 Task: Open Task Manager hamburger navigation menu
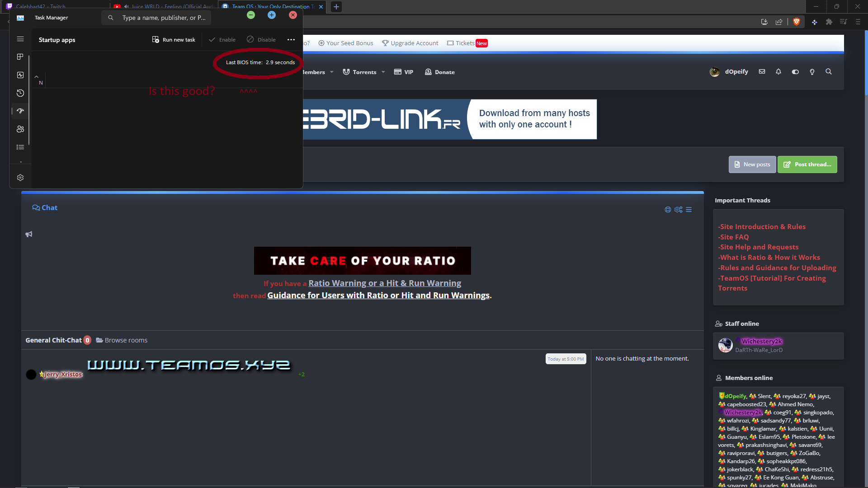(20, 39)
